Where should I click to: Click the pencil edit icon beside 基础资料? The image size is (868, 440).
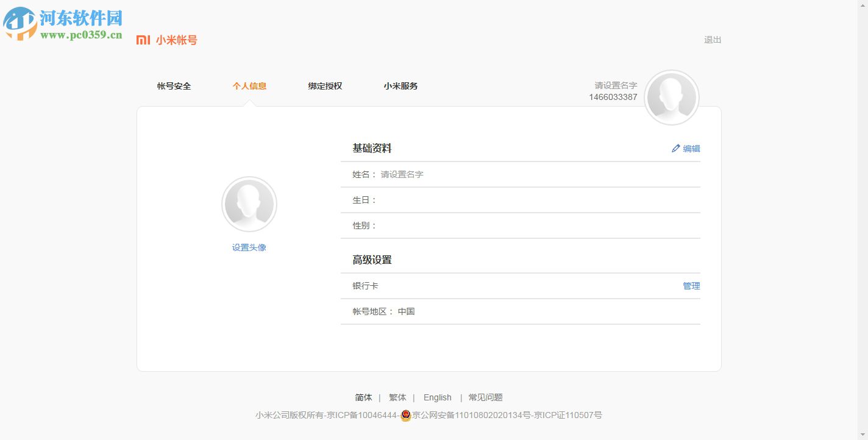click(x=676, y=148)
